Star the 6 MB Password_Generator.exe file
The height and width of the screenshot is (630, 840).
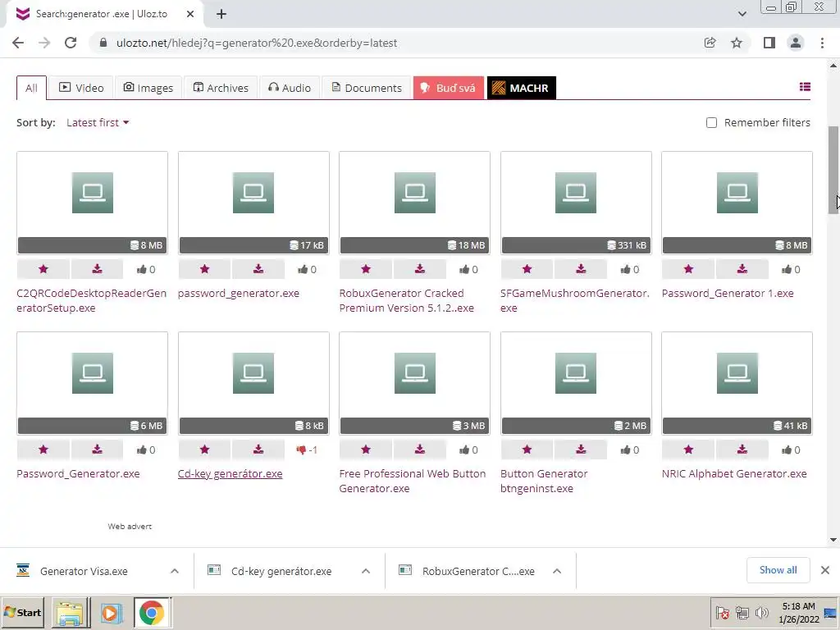43,450
